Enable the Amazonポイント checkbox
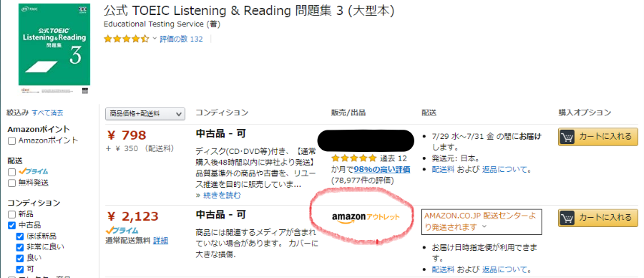The width and height of the screenshot is (644, 278). 12,140
